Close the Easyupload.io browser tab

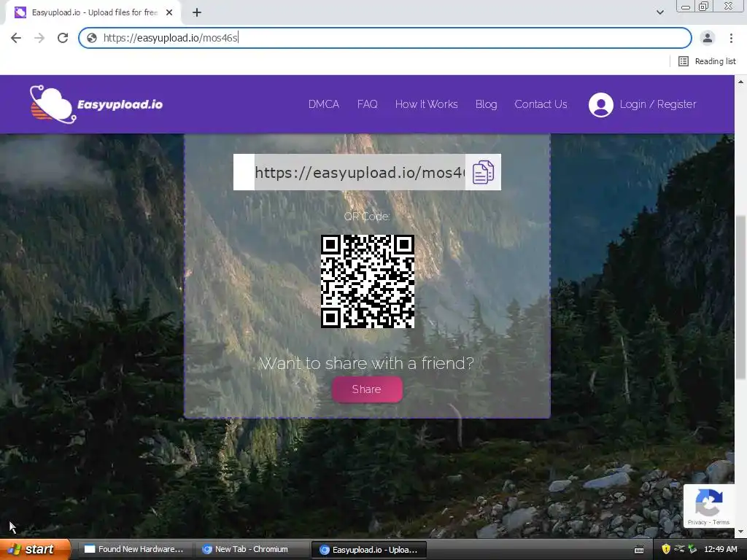(x=169, y=13)
